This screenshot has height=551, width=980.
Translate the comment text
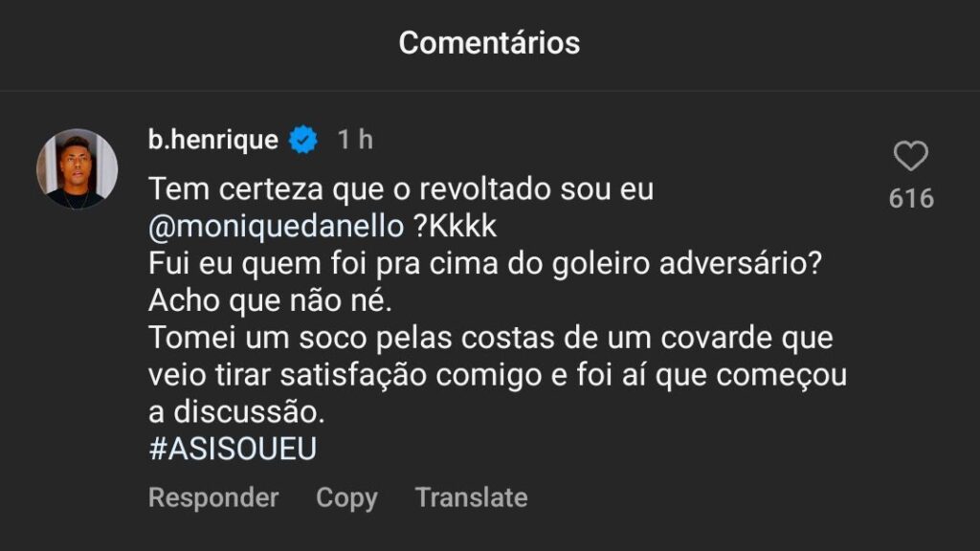click(471, 497)
